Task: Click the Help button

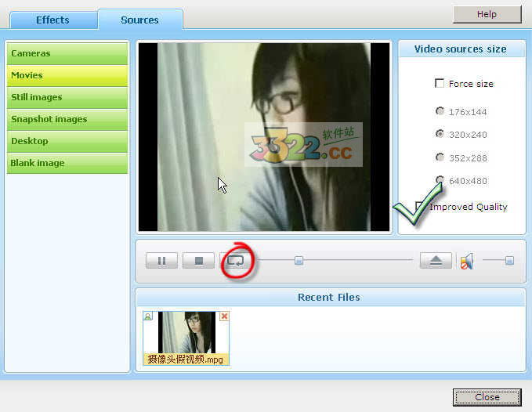Action: point(487,14)
